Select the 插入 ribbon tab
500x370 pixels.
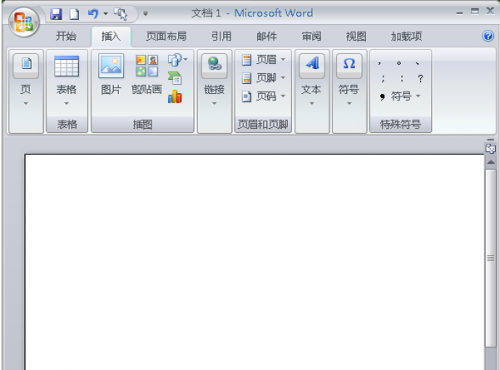[111, 36]
